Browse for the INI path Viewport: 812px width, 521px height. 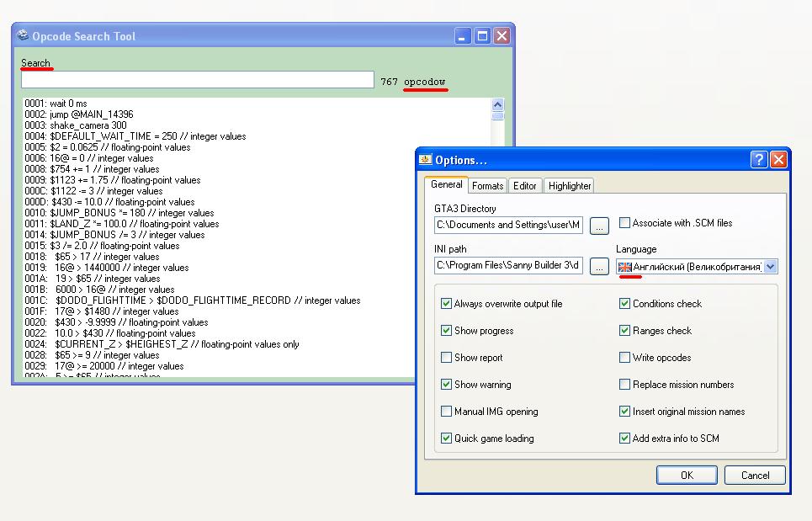(x=599, y=266)
